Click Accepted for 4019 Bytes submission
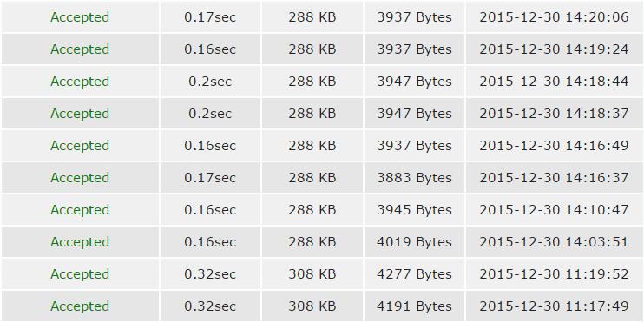644x322 pixels. (x=80, y=242)
